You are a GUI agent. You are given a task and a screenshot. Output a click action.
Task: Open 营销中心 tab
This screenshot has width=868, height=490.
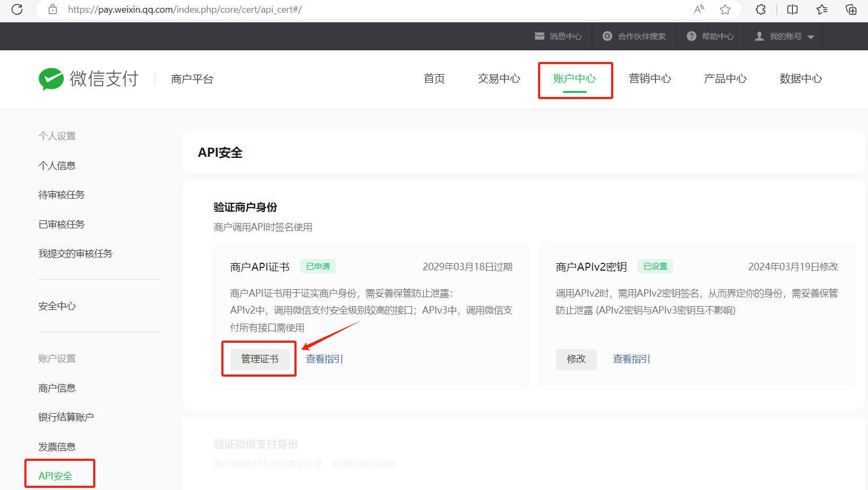click(650, 78)
